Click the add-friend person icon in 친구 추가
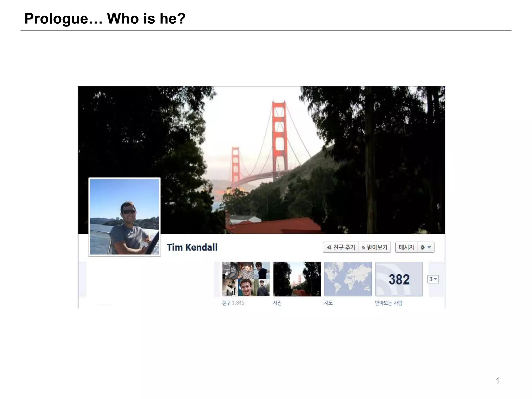 point(329,247)
